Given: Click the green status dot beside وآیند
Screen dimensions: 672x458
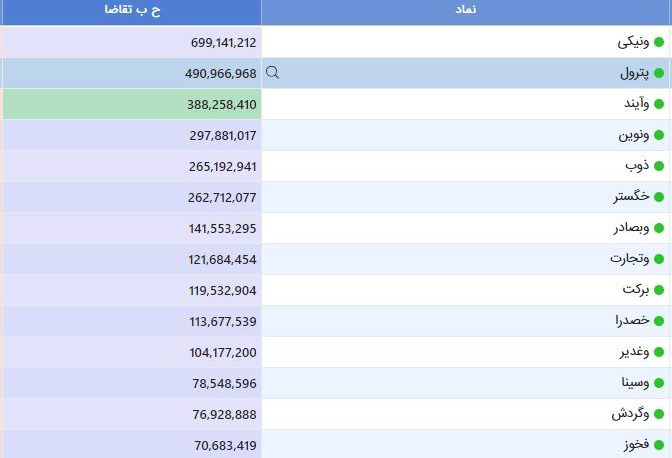Looking at the screenshot, I should click(x=659, y=104).
